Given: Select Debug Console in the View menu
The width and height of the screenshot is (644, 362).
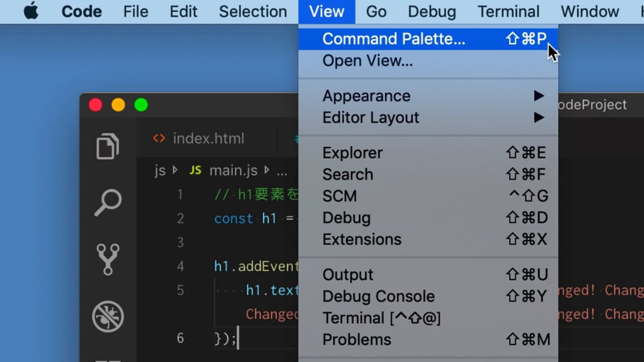Looking at the screenshot, I should (x=428, y=296).
